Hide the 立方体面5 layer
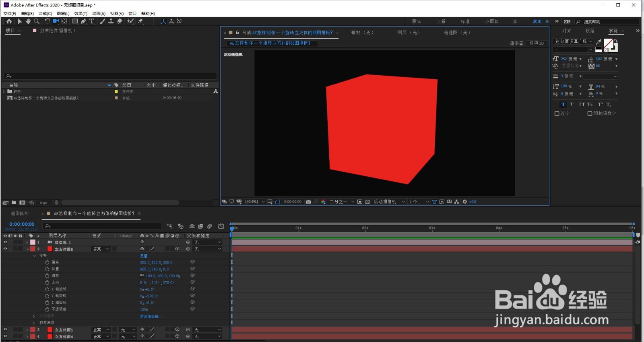This screenshot has height=342, width=644. 5,330
